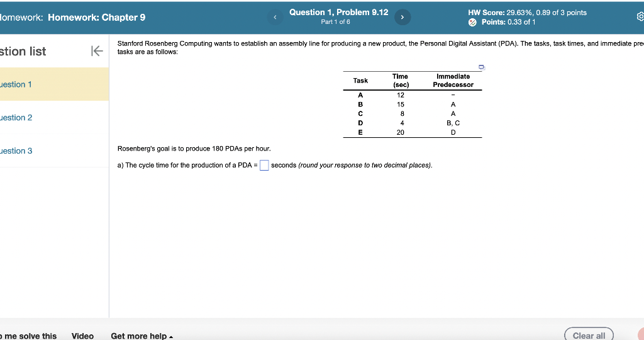Collapse the question list panel

tap(96, 51)
